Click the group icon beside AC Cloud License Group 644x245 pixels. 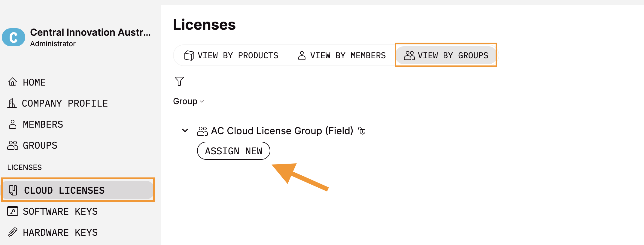tap(202, 131)
